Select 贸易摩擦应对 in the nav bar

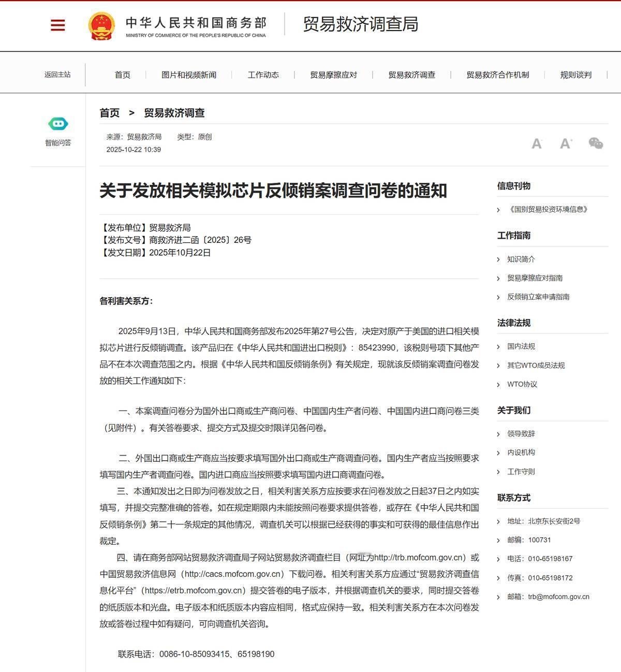(333, 75)
